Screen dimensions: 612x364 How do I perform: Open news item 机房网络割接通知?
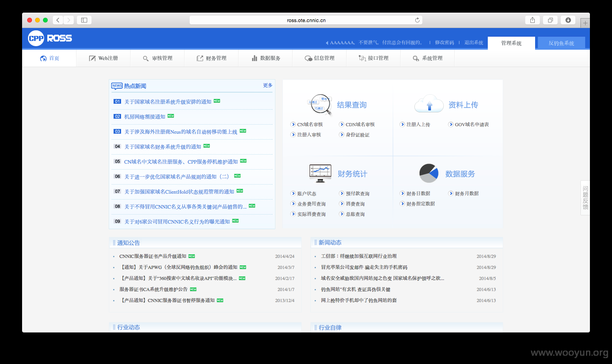coord(145,117)
